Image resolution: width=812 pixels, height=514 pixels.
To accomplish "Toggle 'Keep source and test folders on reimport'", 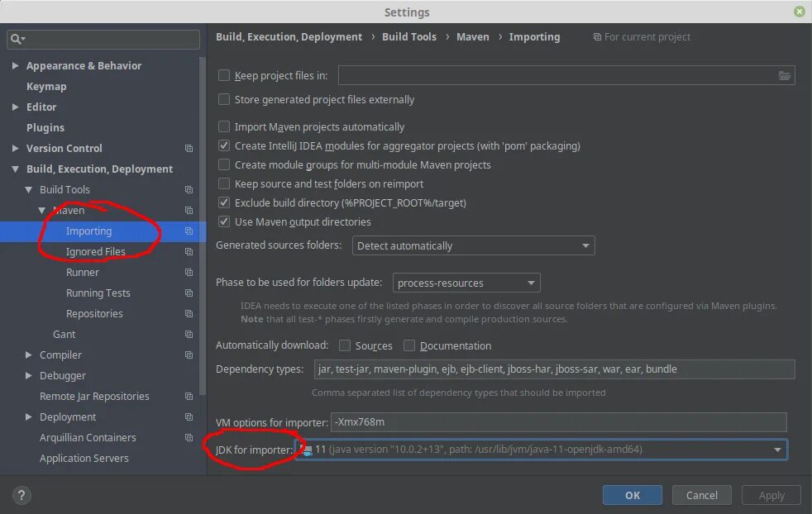I will (224, 183).
